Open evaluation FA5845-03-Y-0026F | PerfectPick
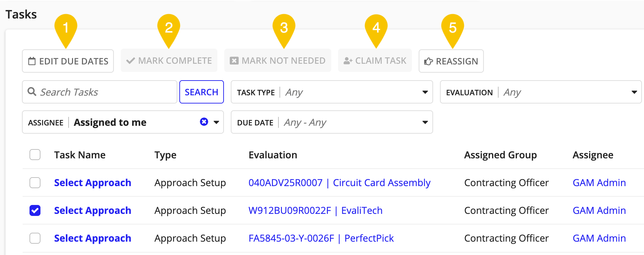Screen dimensions: 644x255 pos(321,238)
